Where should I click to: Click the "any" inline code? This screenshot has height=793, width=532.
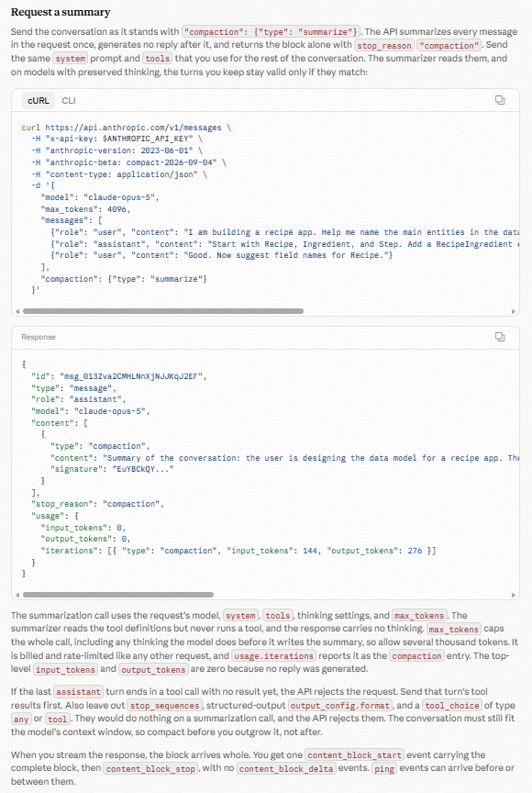pos(21,720)
